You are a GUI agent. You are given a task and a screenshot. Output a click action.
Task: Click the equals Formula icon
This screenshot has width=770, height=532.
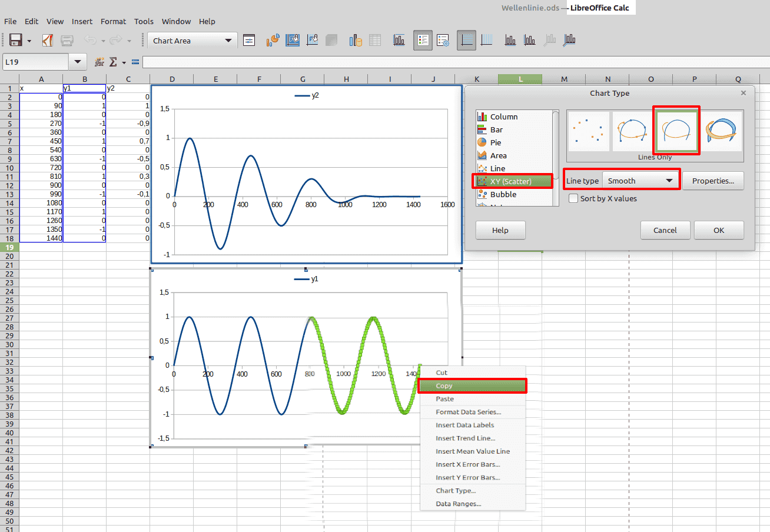tap(135, 62)
